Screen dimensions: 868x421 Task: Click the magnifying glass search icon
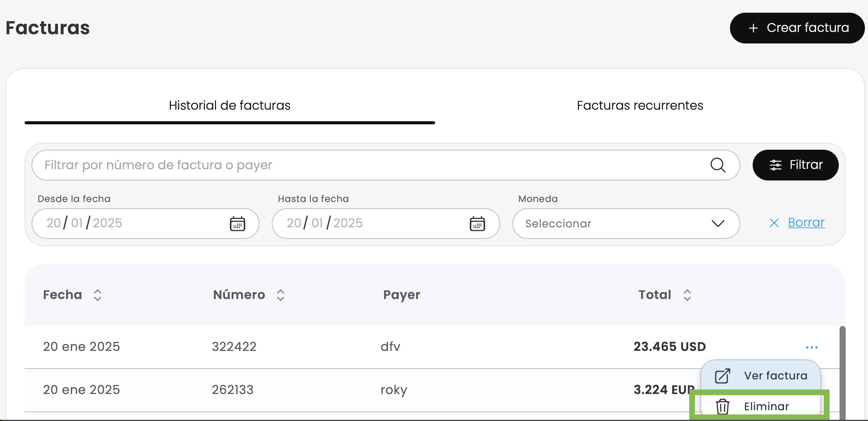point(718,165)
